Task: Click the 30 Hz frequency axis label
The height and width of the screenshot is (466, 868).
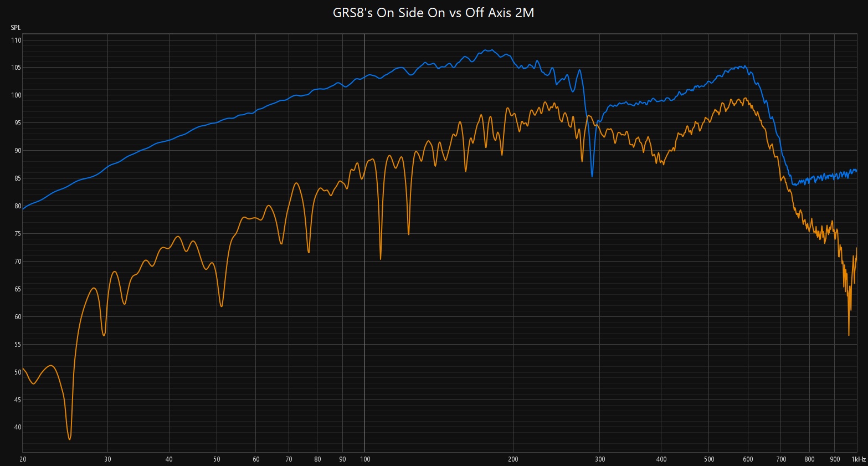Action: (x=107, y=459)
